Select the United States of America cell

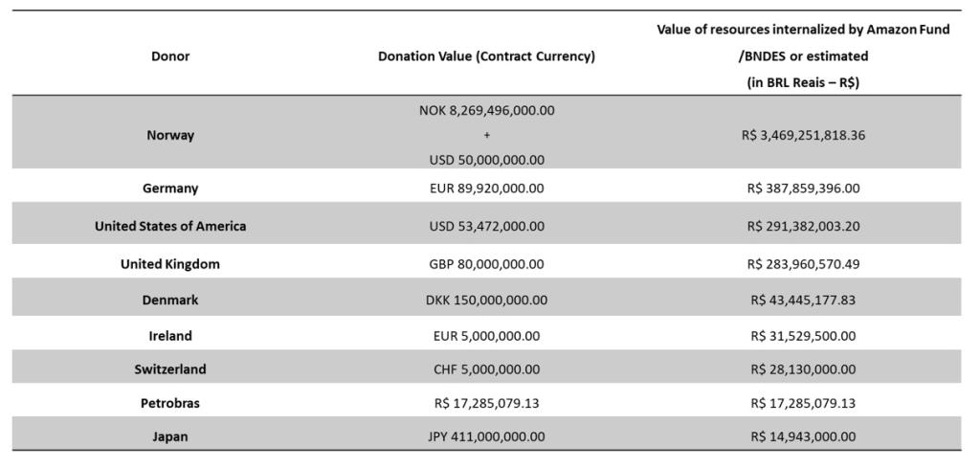coord(170,227)
